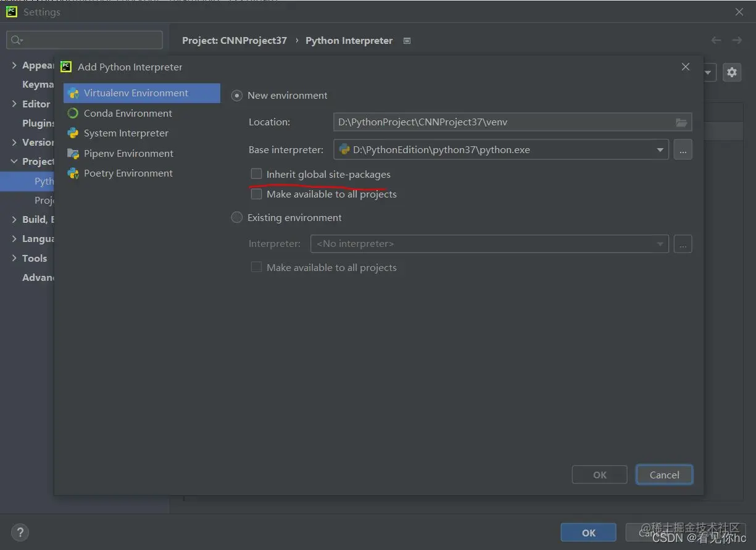Open folder browser for Location field
Screen dimensions: 756x550
tap(681, 122)
